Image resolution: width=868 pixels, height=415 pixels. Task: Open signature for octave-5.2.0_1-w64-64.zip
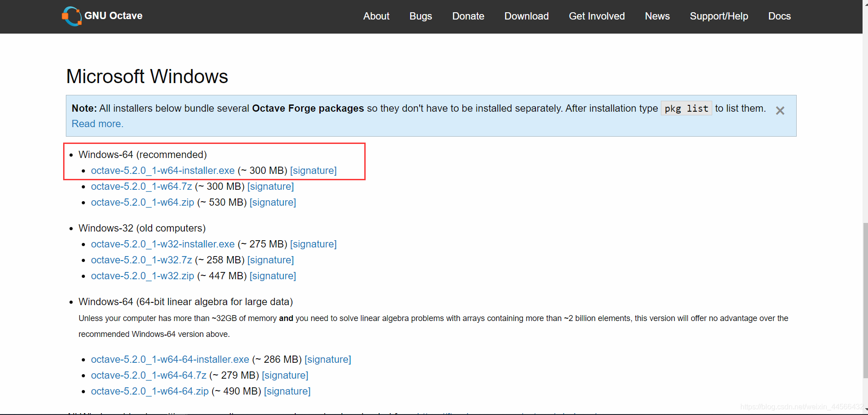tap(287, 391)
